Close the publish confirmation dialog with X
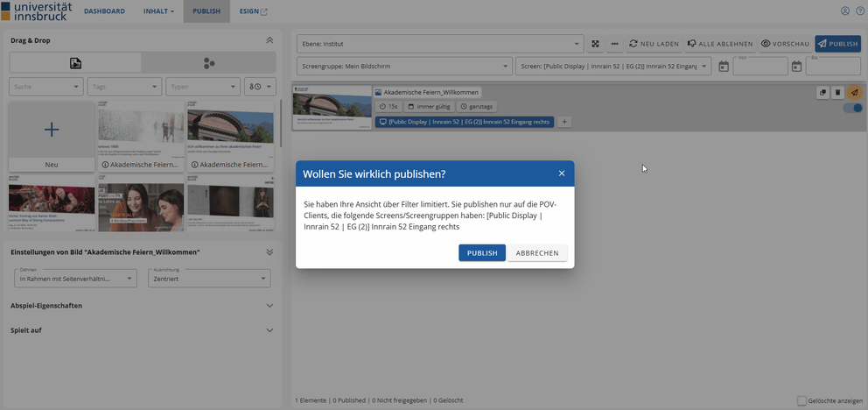Screen dimensions: 868x410 [562, 173]
